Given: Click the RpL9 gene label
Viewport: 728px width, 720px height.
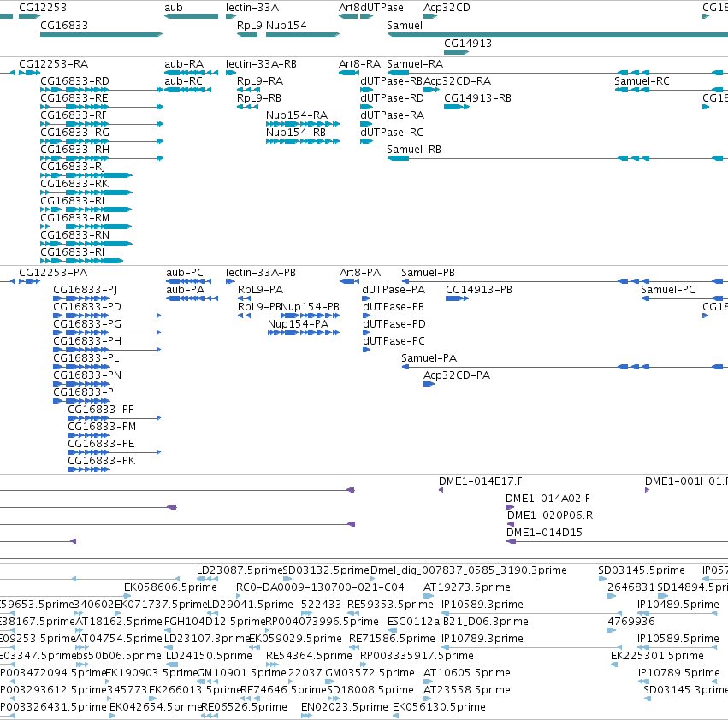Looking at the screenshot, I should [x=249, y=25].
